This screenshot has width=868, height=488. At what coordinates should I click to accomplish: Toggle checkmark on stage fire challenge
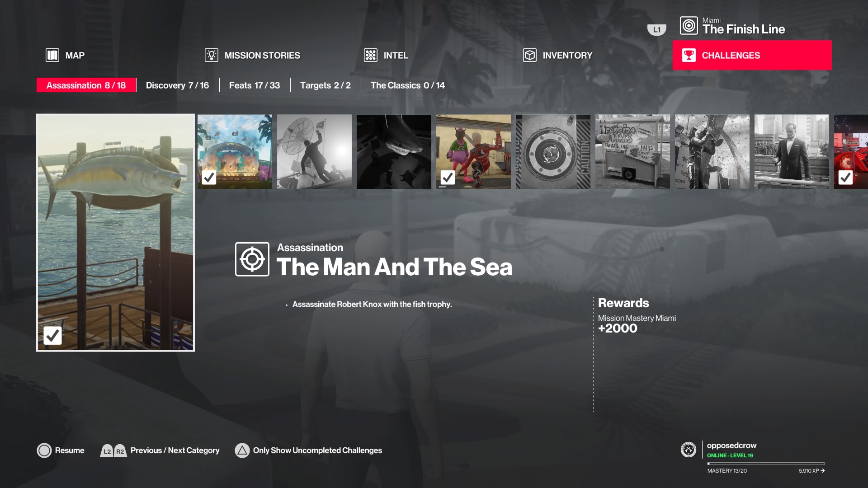(209, 178)
